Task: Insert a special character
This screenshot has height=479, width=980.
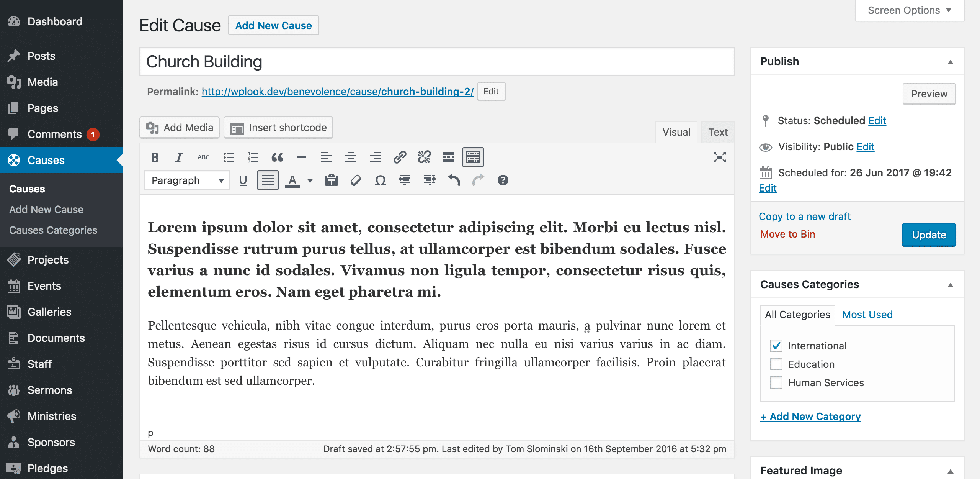Action: (380, 180)
